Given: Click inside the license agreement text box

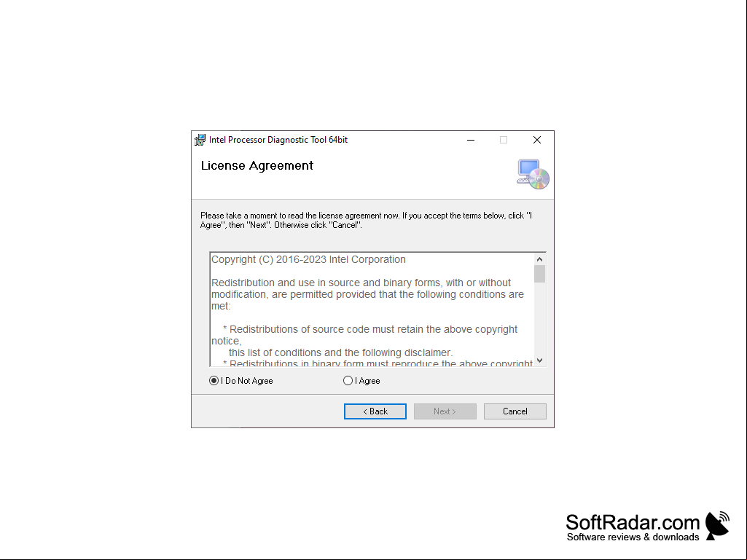Looking at the screenshot, I should tap(372, 309).
